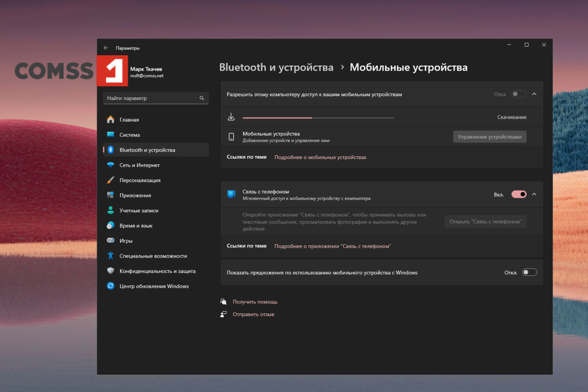Viewport: 588px width, 392px height.
Task: Click the search magnifier icon
Action: pyautogui.click(x=202, y=98)
